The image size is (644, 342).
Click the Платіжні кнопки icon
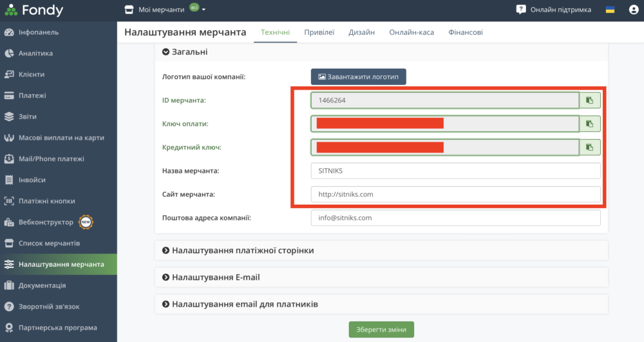[x=9, y=201]
